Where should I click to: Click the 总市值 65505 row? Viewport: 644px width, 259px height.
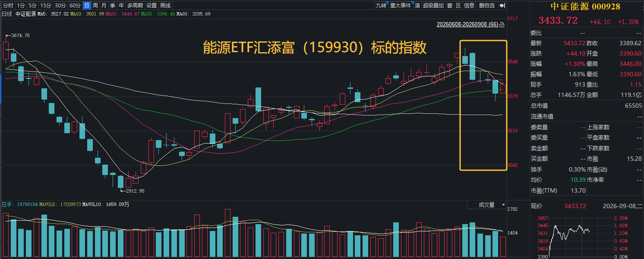tap(587, 106)
